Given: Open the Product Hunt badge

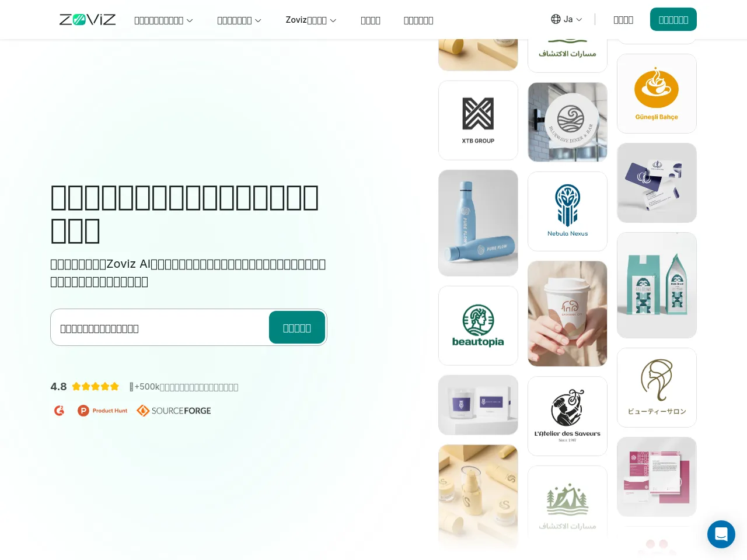Looking at the screenshot, I should (x=103, y=411).
